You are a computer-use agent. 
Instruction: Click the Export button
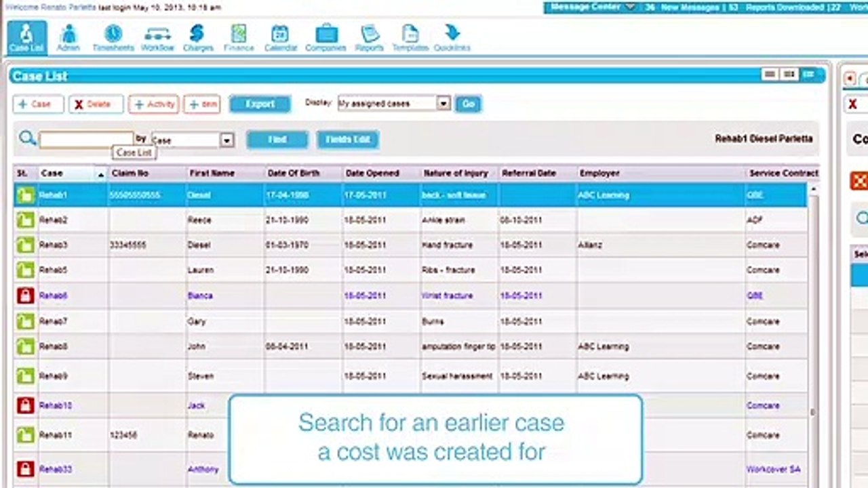pos(260,104)
